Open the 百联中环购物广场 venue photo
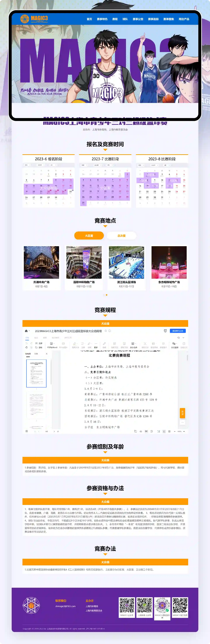 [x=84, y=262]
